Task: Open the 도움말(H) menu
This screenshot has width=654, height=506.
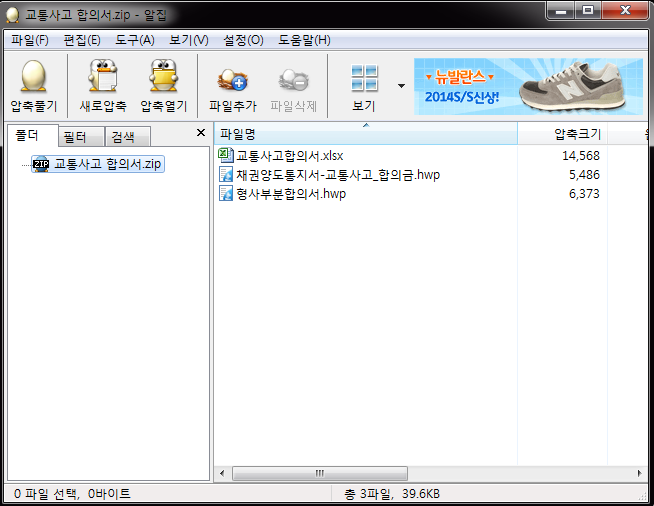Action: 304,40
